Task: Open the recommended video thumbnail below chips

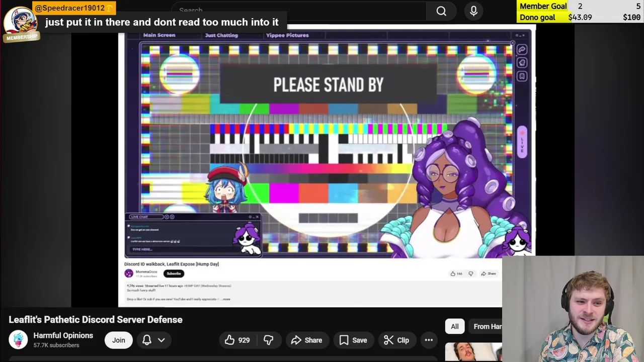Action: click(x=473, y=352)
